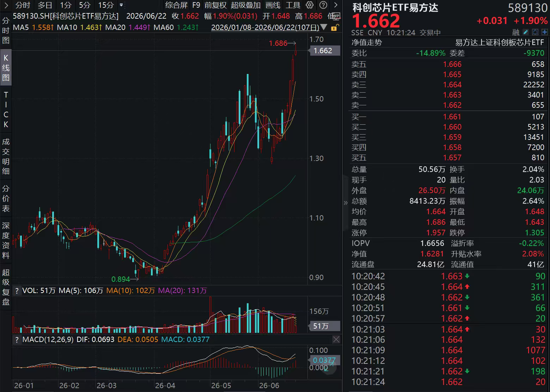The width and height of the screenshot is (550, 392).
Task: Open the 超级叠加 overlay tool
Action: click(246, 5)
